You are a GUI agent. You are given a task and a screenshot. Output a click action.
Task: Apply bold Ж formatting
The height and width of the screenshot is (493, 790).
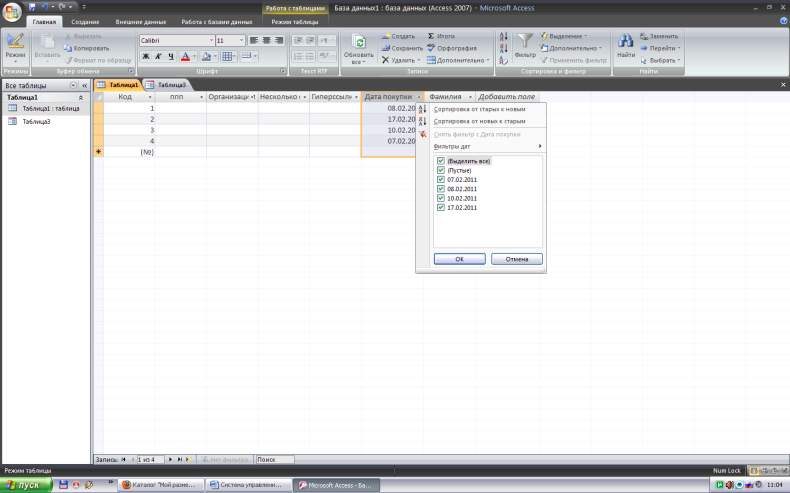(146, 56)
